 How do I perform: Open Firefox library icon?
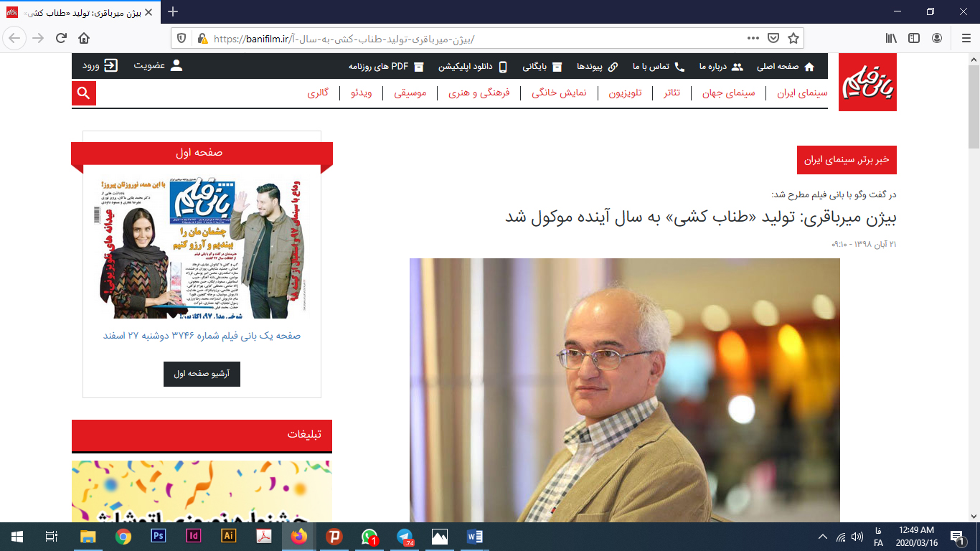pyautogui.click(x=891, y=38)
